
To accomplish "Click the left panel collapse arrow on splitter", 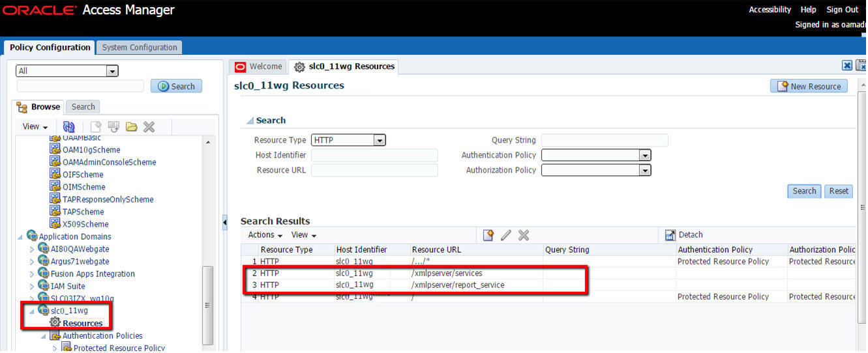I will pos(225,223).
